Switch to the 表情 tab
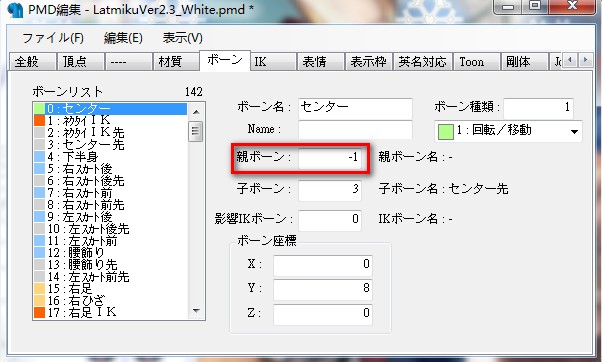602x362 pixels. click(321, 61)
